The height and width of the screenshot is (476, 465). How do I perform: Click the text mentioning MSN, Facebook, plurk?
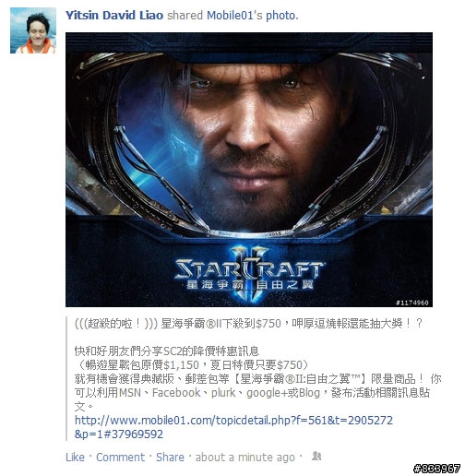pos(252,393)
